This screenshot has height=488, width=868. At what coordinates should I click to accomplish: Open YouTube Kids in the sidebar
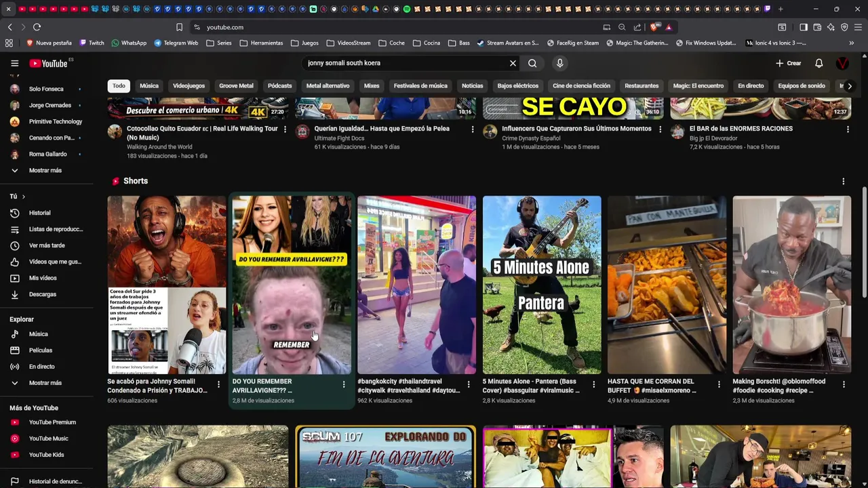tap(46, 455)
